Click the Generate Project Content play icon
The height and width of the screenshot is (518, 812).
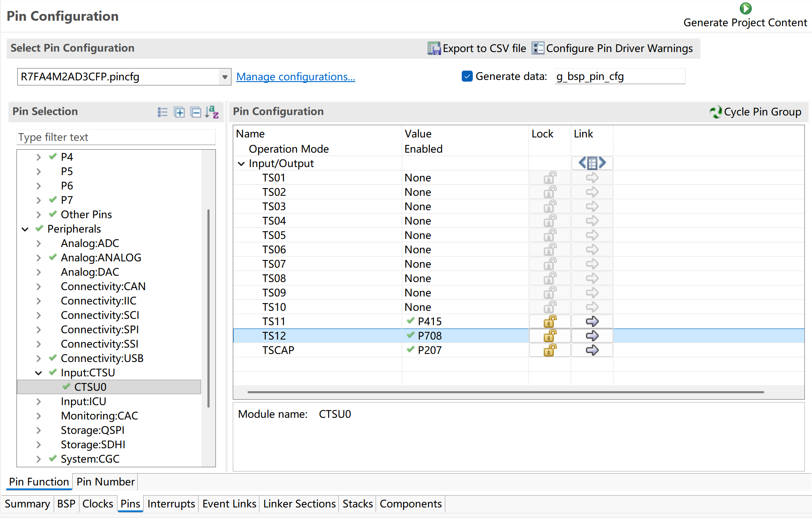[x=745, y=8]
